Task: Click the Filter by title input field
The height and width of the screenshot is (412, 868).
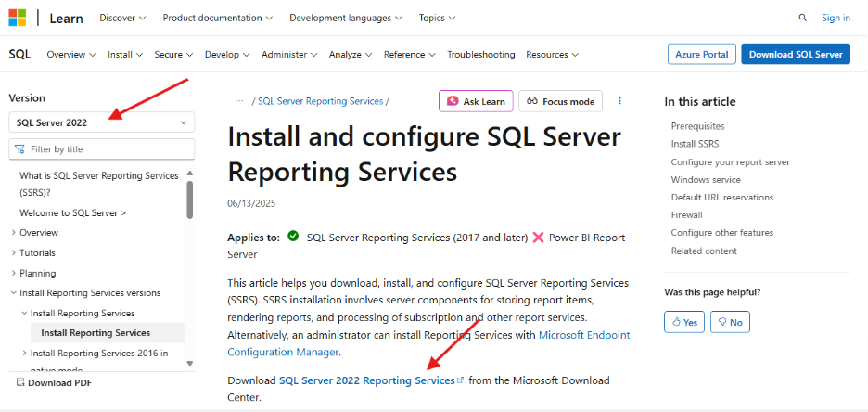Action: pos(101,148)
